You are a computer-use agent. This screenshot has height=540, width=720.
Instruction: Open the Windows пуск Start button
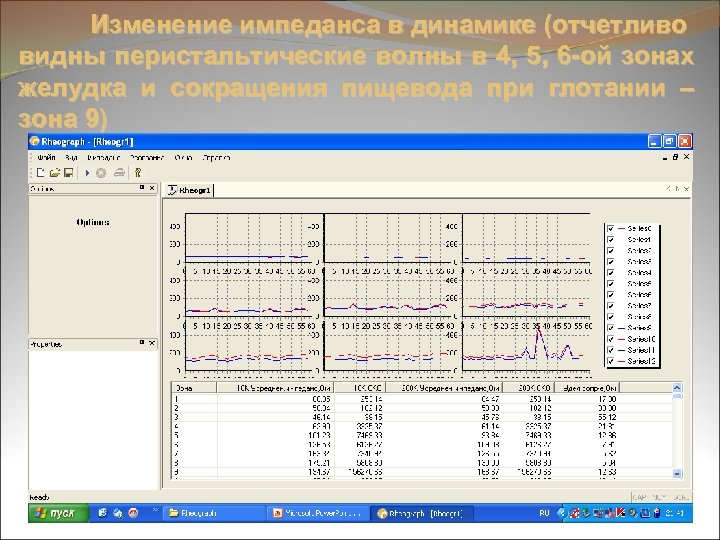click(59, 513)
